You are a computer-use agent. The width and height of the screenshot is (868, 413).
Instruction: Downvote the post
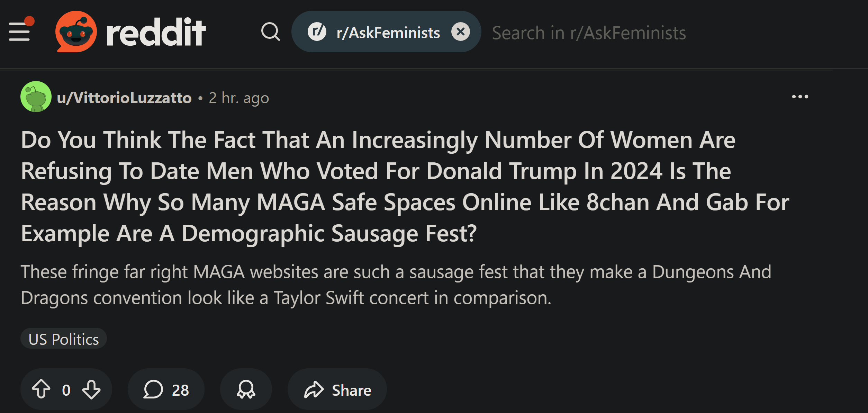[x=91, y=389]
